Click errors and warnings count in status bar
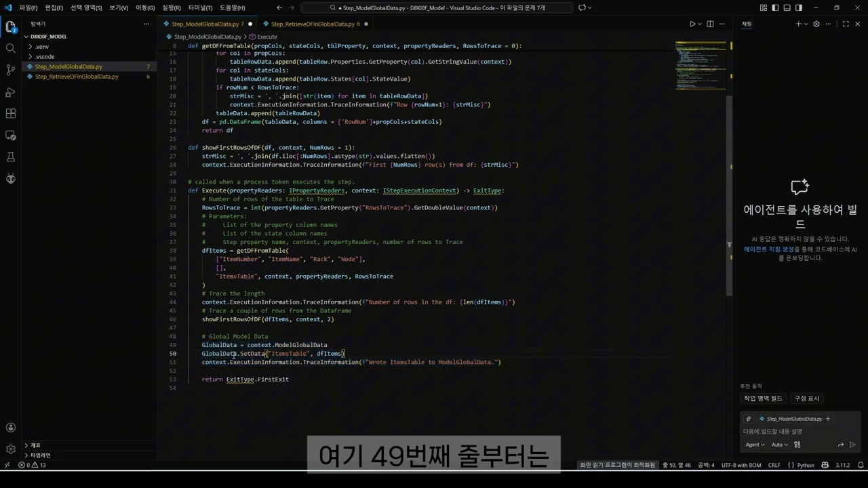Viewport: 868px width, 488px height. [32, 465]
